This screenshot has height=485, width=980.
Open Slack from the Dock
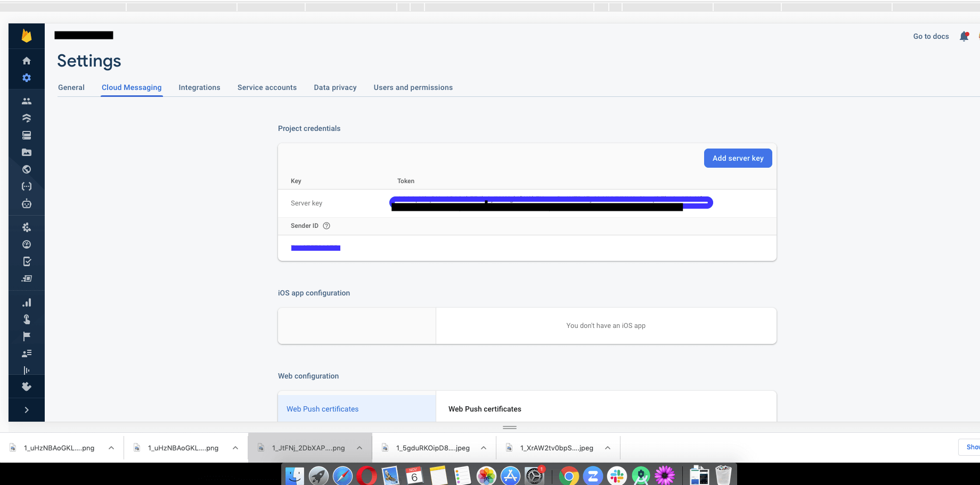click(617, 475)
